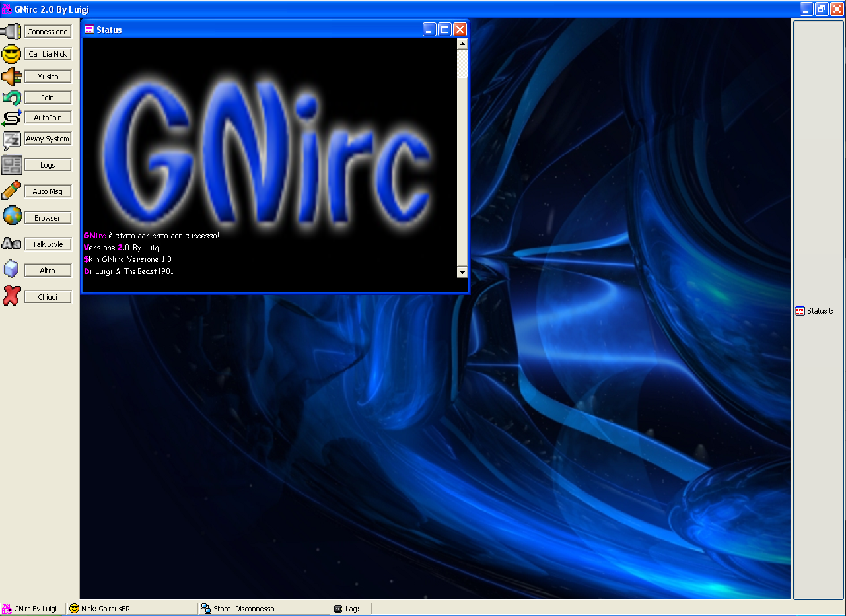
Task: Click the speaker icon next to Musica
Action: (11, 77)
